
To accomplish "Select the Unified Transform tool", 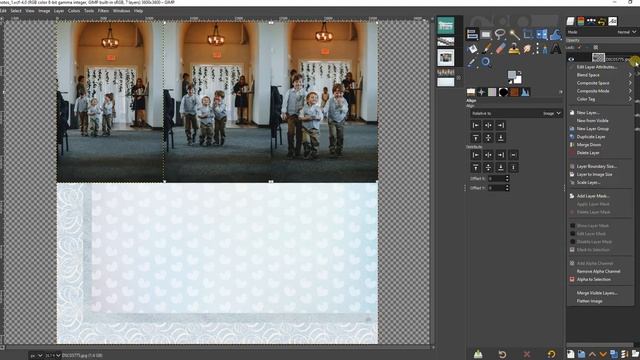I will click(542, 35).
